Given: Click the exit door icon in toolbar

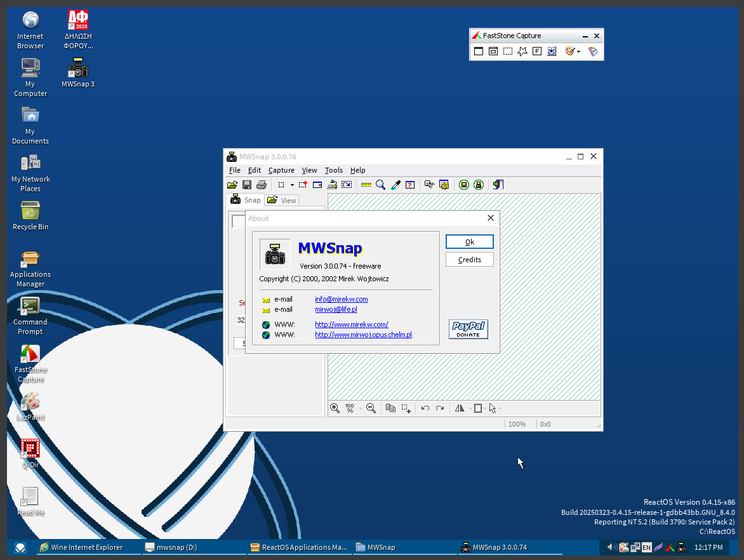Looking at the screenshot, I should click(498, 185).
